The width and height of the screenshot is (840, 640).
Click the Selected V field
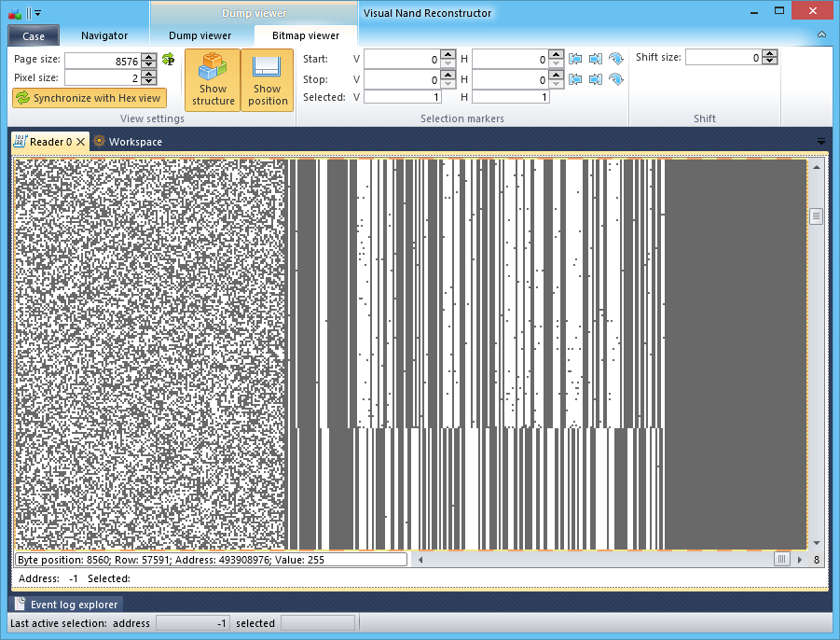[403, 97]
